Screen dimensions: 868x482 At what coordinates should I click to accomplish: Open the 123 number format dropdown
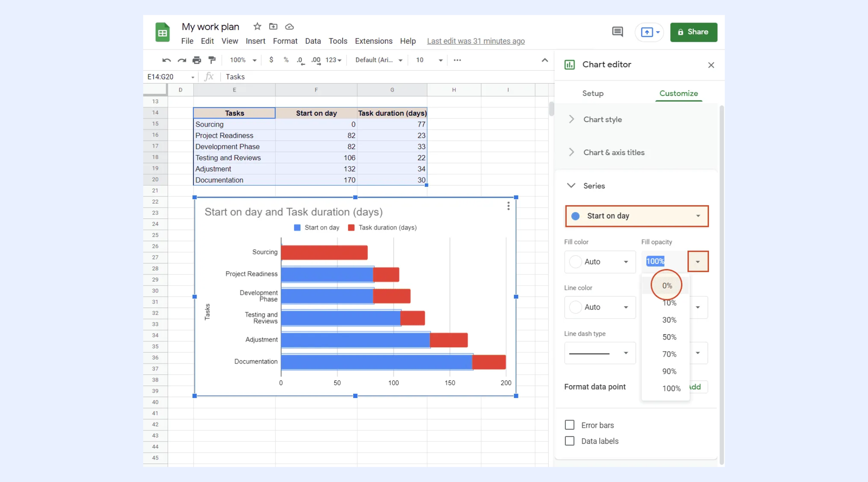click(333, 60)
